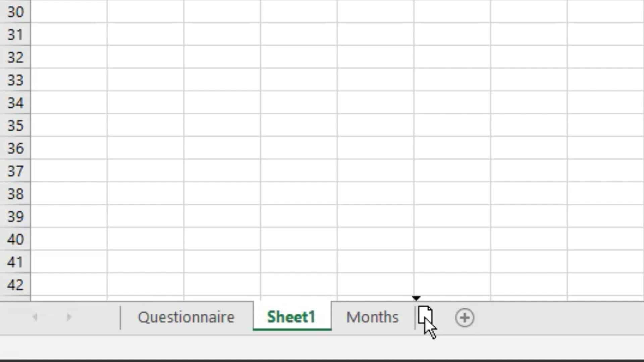Click the black drop-indicator triangle above the tabs
The height and width of the screenshot is (362, 644).
click(416, 298)
